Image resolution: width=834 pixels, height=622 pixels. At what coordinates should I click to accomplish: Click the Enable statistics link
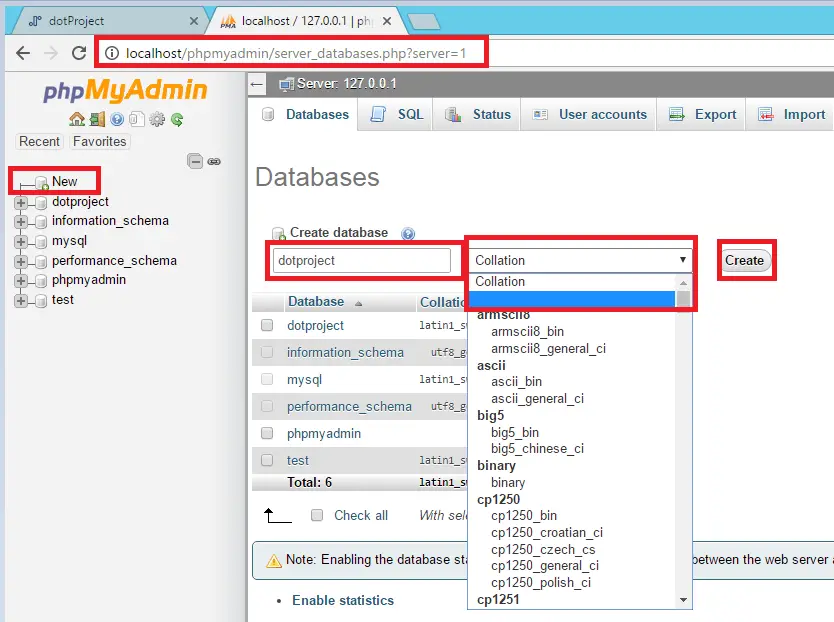[x=343, y=600]
